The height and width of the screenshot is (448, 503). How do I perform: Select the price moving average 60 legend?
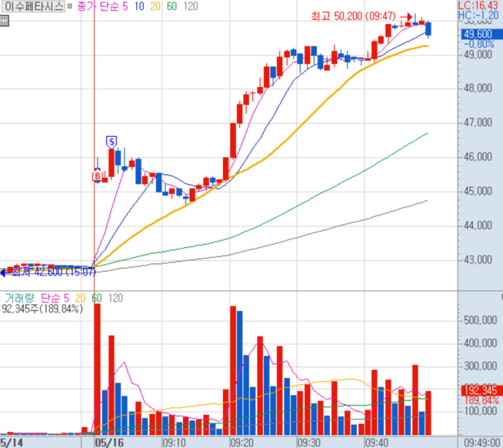[172, 7]
